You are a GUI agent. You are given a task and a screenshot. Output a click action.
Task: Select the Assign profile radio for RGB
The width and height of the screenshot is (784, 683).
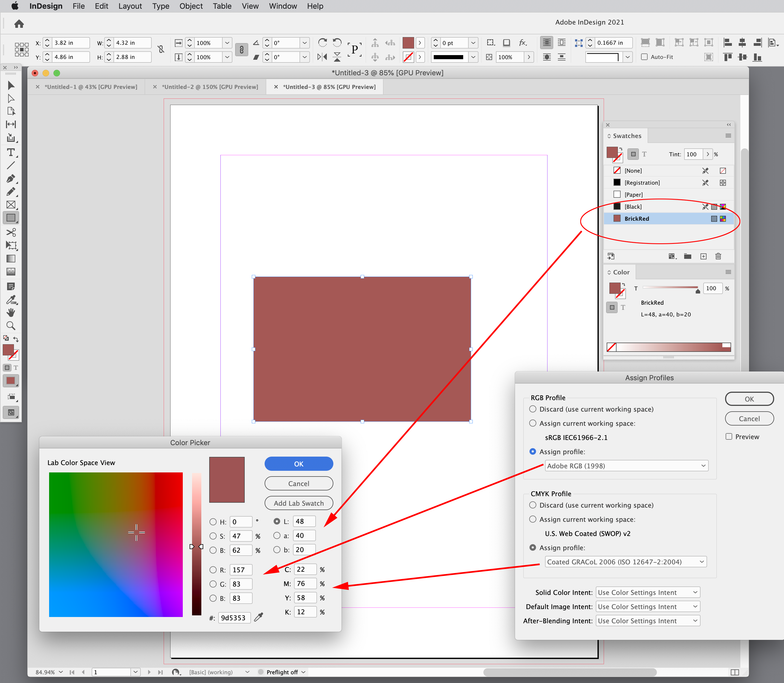coord(532,452)
